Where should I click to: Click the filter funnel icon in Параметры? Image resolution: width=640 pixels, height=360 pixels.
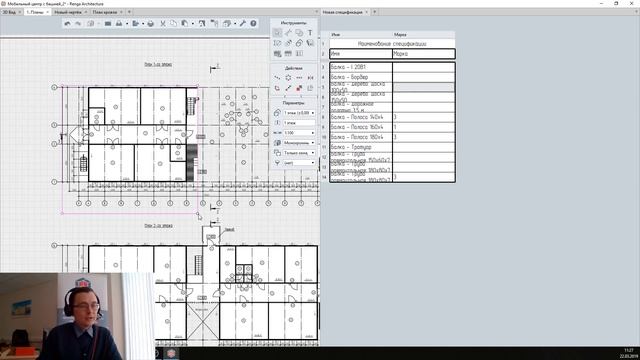click(x=277, y=163)
